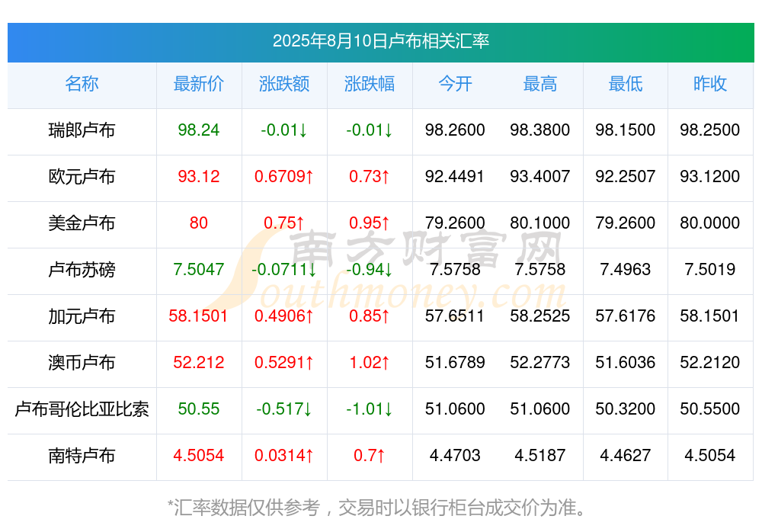Click low value 7.4963
This screenshot has width=762, height=532.
pos(626,269)
